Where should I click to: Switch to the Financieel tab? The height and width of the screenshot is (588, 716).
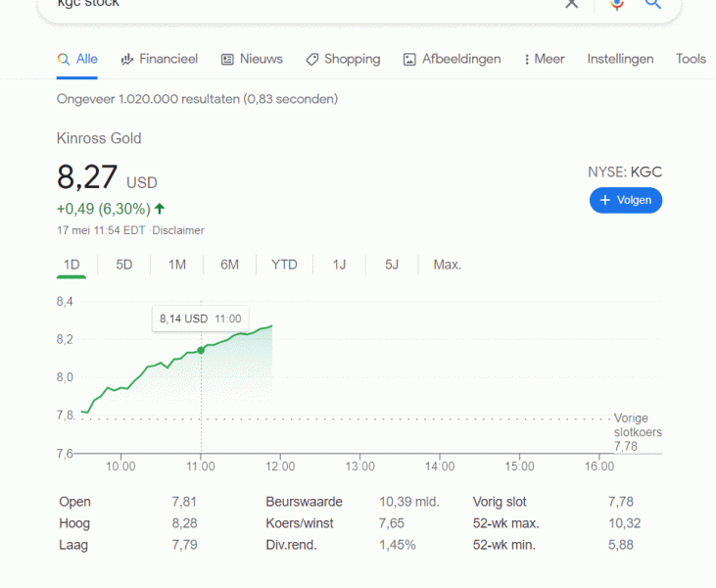tap(159, 59)
